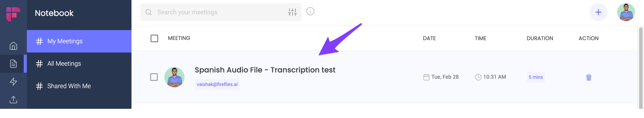Open Spanish Audio File - Transcription test
The height and width of the screenshot is (118, 644).
[265, 70]
